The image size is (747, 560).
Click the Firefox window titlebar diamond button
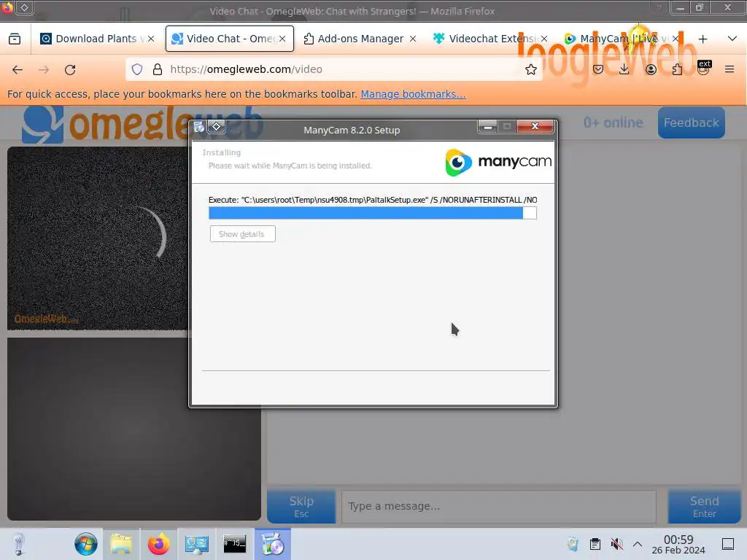pyautogui.click(x=24, y=7)
